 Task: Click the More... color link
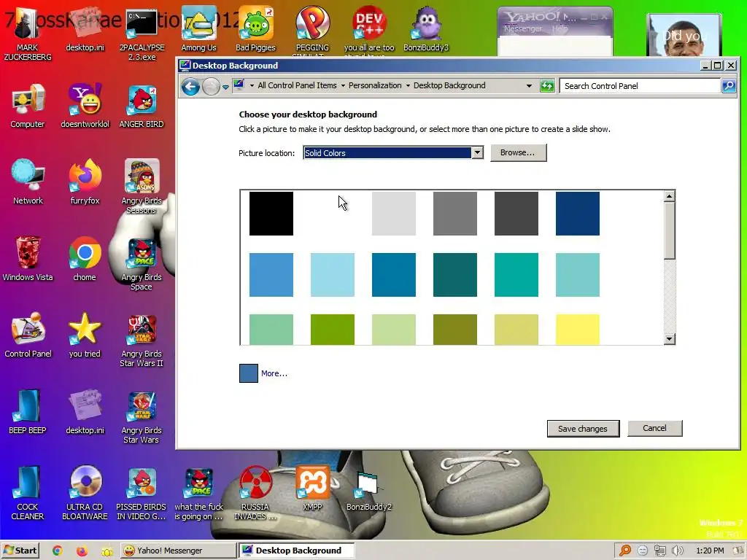click(274, 373)
